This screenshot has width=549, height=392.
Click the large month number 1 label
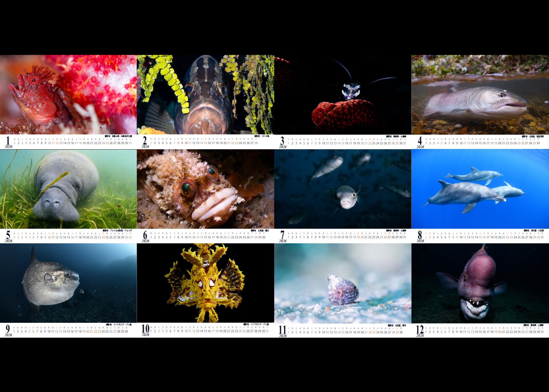[x=8, y=140]
